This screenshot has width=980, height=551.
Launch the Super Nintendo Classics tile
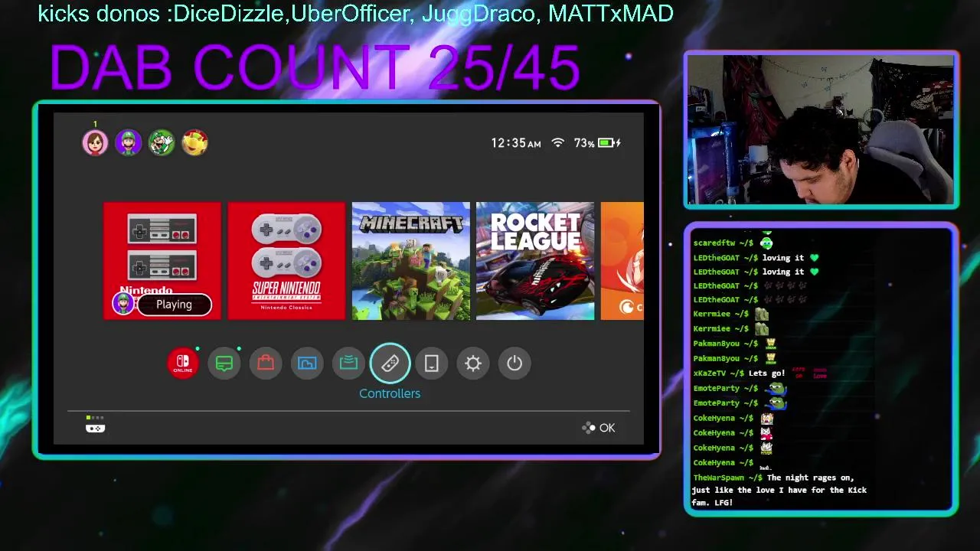pos(286,261)
